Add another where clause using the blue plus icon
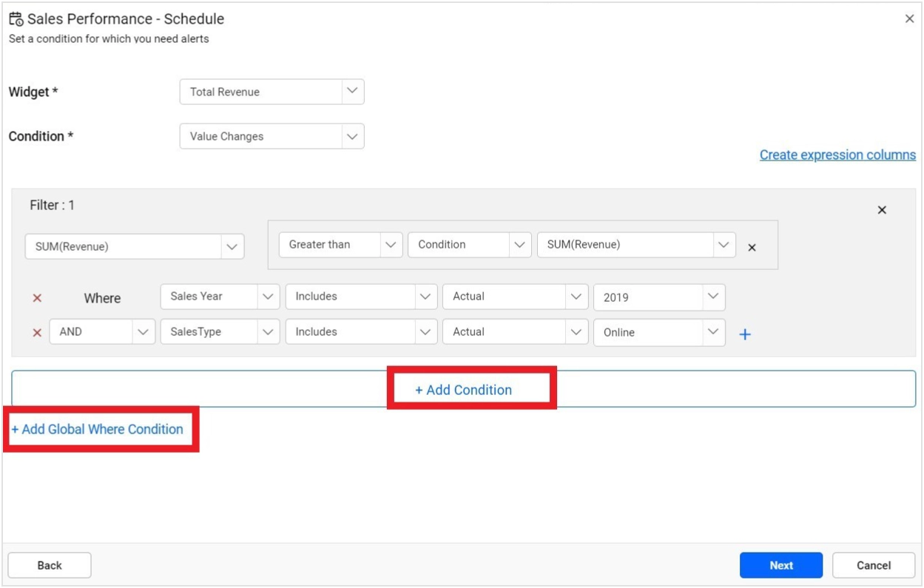This screenshot has width=924, height=588. 746,334
